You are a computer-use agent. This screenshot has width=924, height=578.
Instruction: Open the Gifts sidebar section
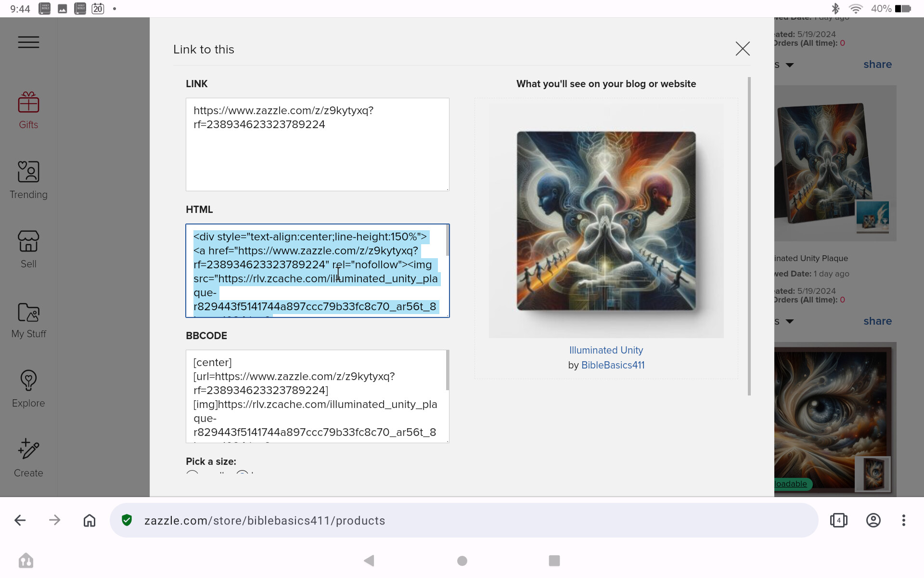[x=28, y=110]
